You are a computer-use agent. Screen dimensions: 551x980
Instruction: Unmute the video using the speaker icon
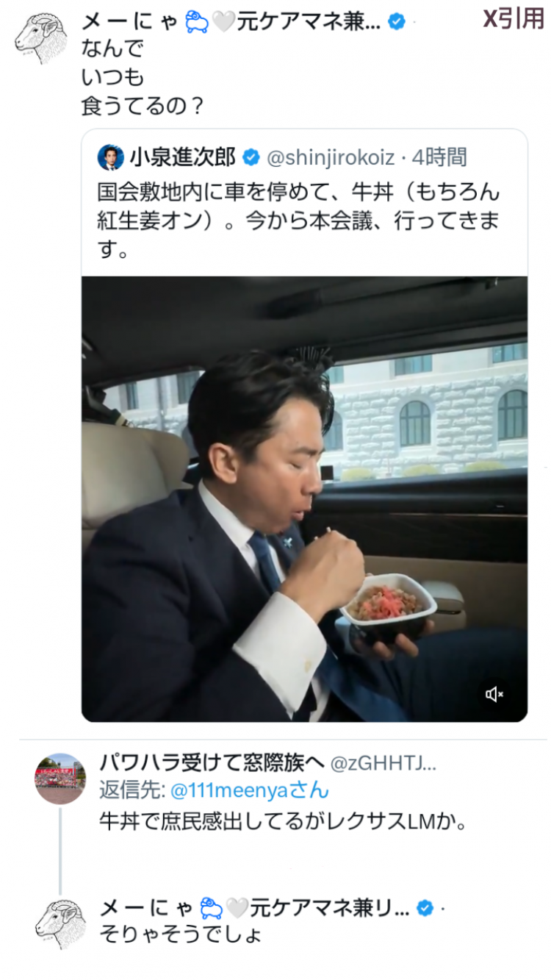[494, 693]
